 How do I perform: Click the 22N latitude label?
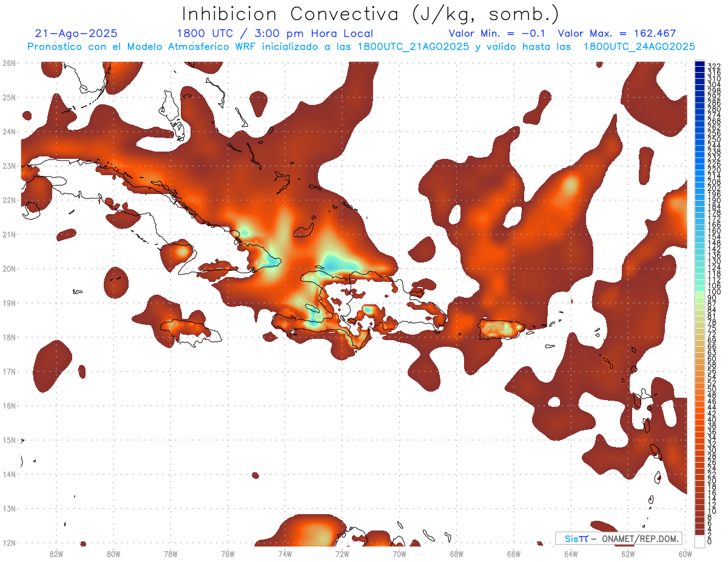pos(8,199)
